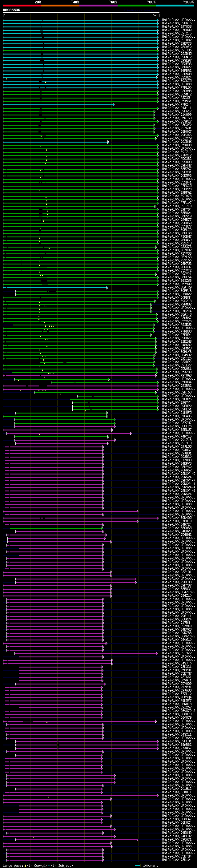Click the label UniRef100_Q10Q99
Viewport: 197px width, 868px height.
177,115
